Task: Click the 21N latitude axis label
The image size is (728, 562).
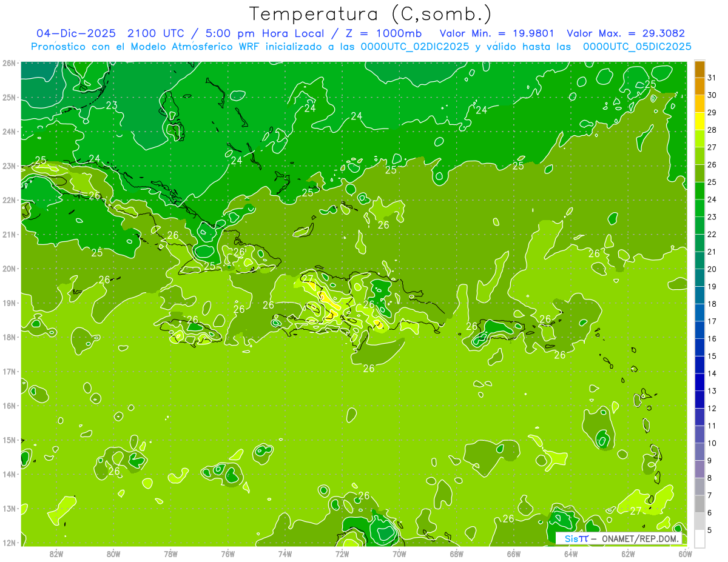Action: [x=8, y=234]
